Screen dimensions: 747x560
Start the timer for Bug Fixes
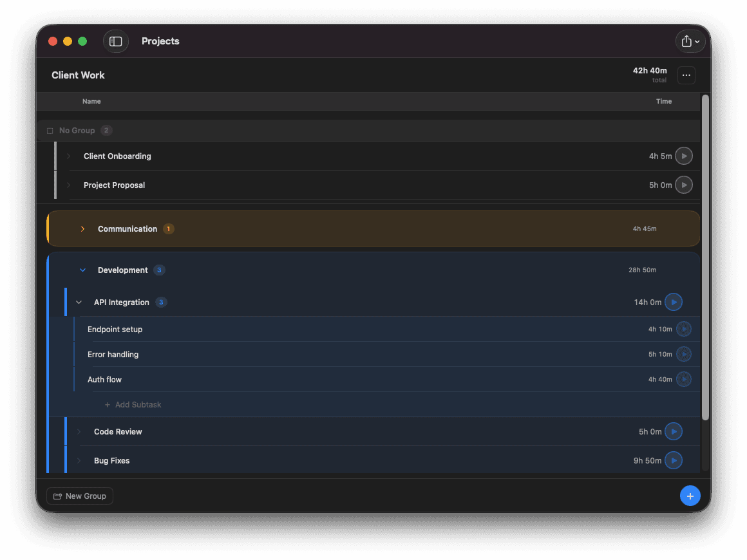click(674, 460)
